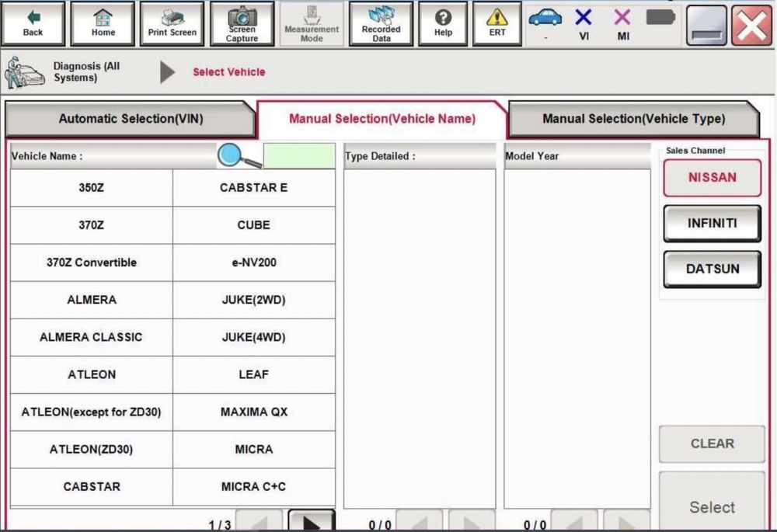The height and width of the screenshot is (532, 777).
Task: Select ALMERA CLASSIC
Action: click(91, 337)
